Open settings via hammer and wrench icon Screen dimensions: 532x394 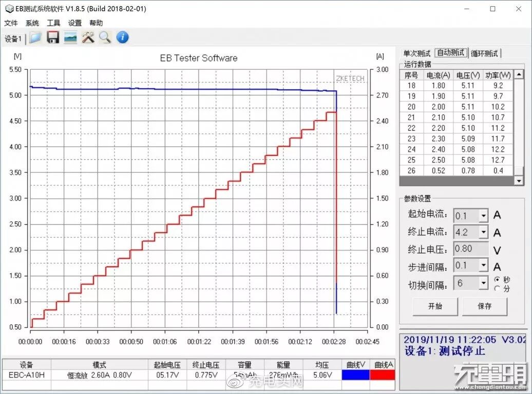tap(88, 37)
